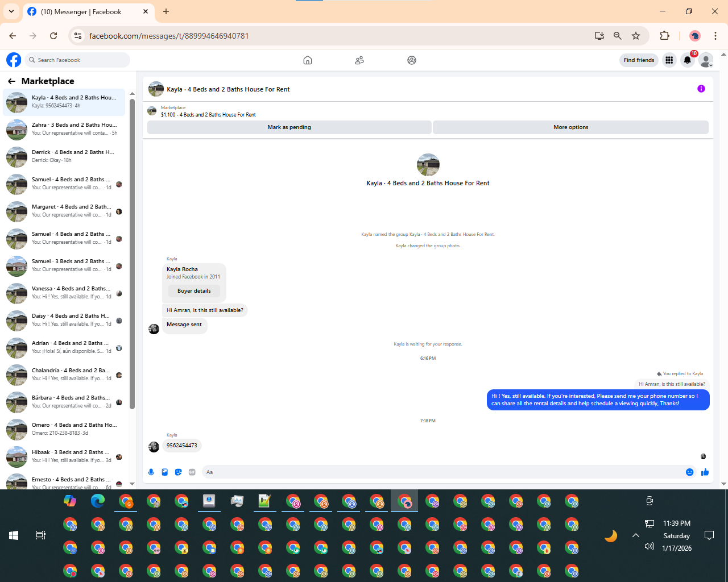The height and width of the screenshot is (582, 728).
Task: Open the purple conversation information icon
Action: pos(701,89)
